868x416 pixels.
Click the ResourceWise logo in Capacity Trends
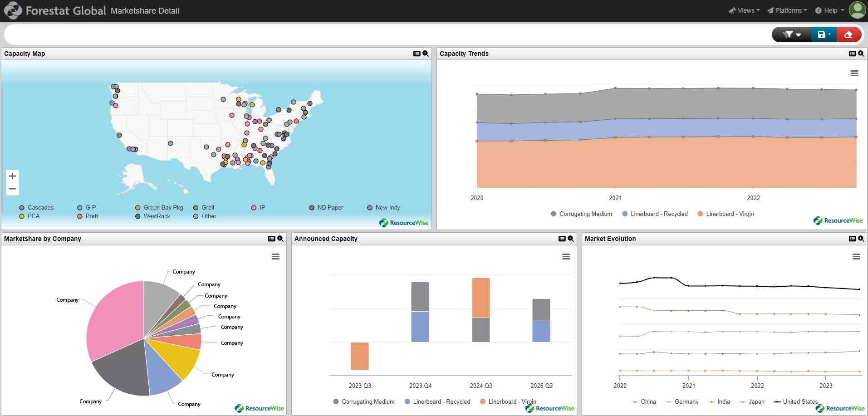pyautogui.click(x=838, y=220)
